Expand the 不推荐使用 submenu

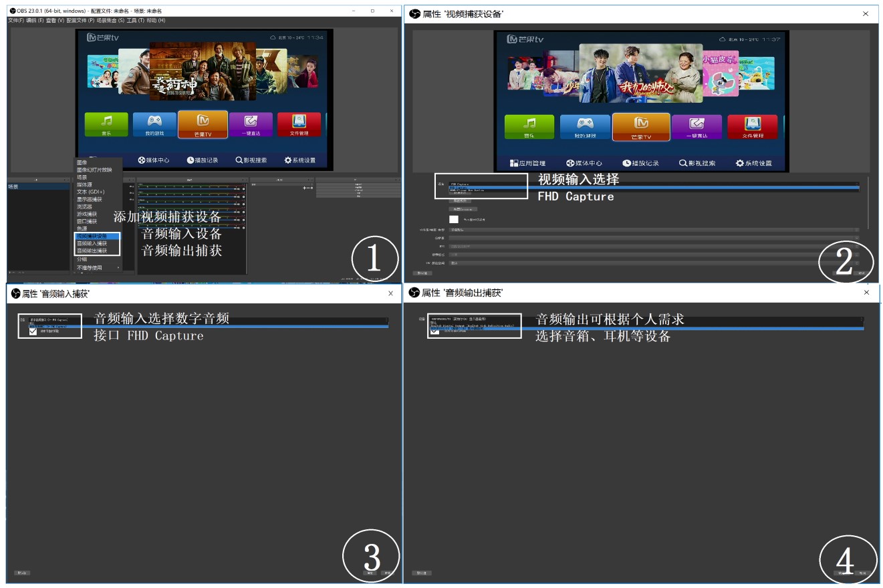pyautogui.click(x=97, y=267)
